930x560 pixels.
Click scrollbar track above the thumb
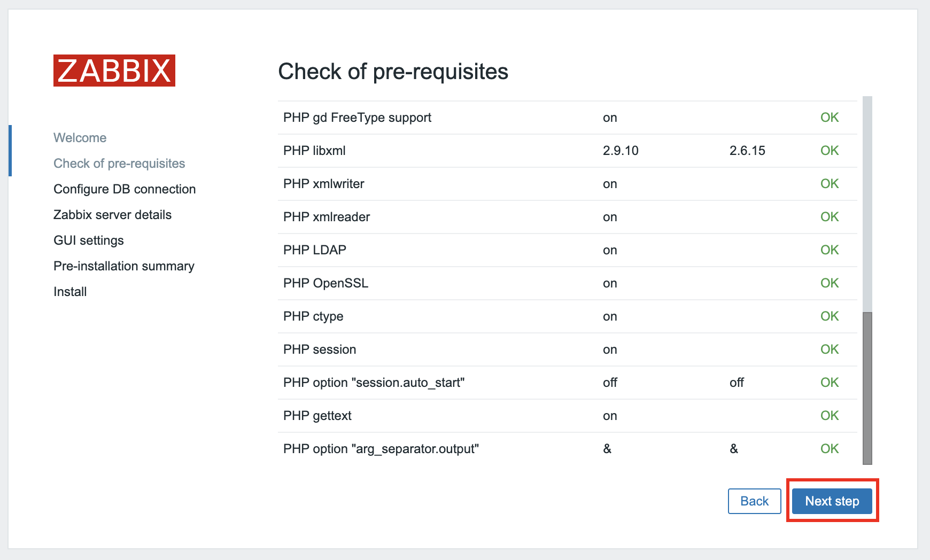(867, 203)
